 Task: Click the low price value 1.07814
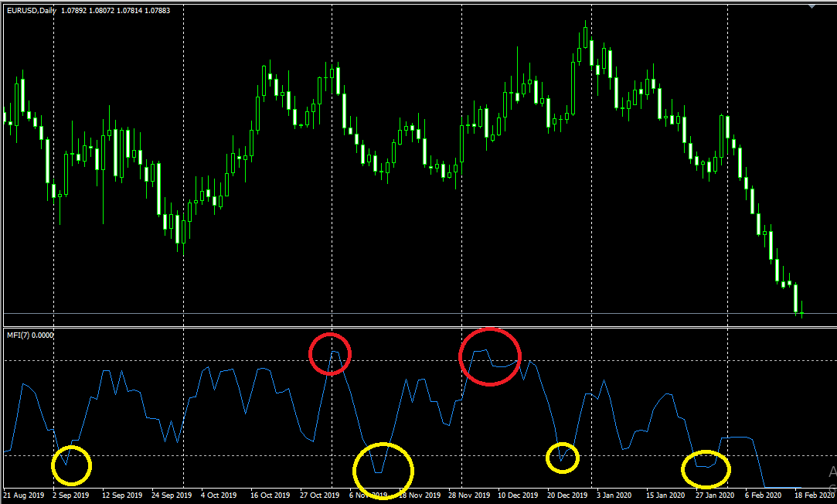click(x=129, y=11)
